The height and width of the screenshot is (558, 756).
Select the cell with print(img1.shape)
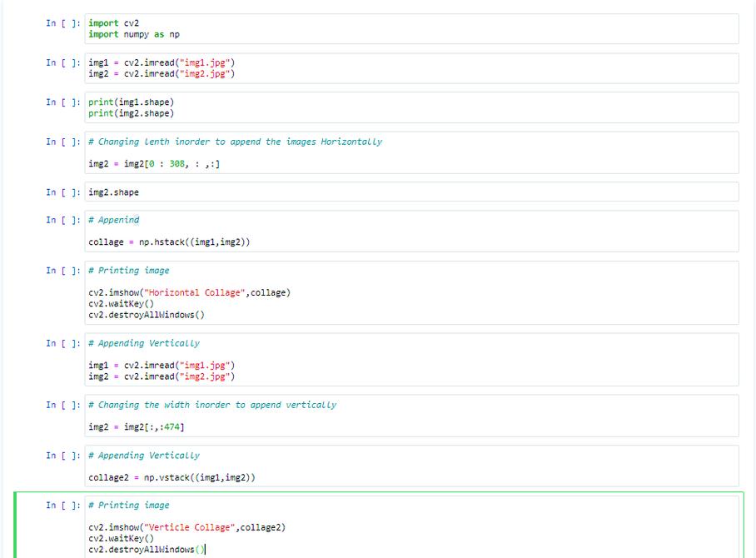click(x=411, y=107)
